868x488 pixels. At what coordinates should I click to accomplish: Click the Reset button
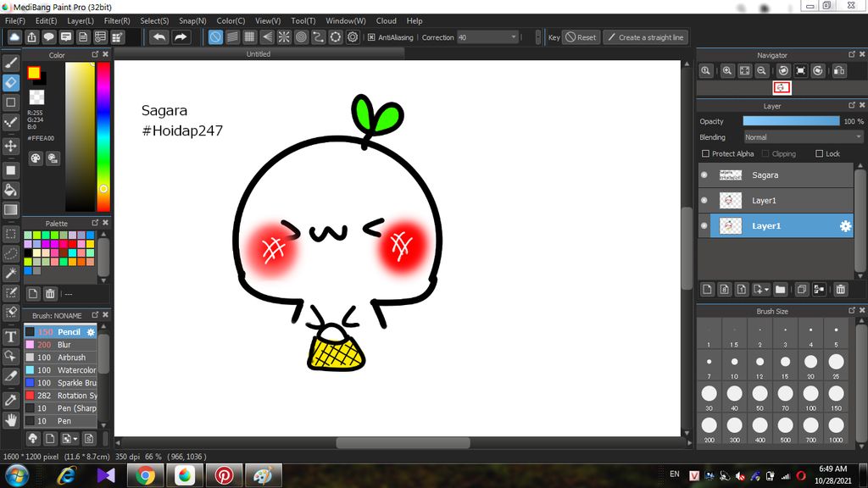581,37
